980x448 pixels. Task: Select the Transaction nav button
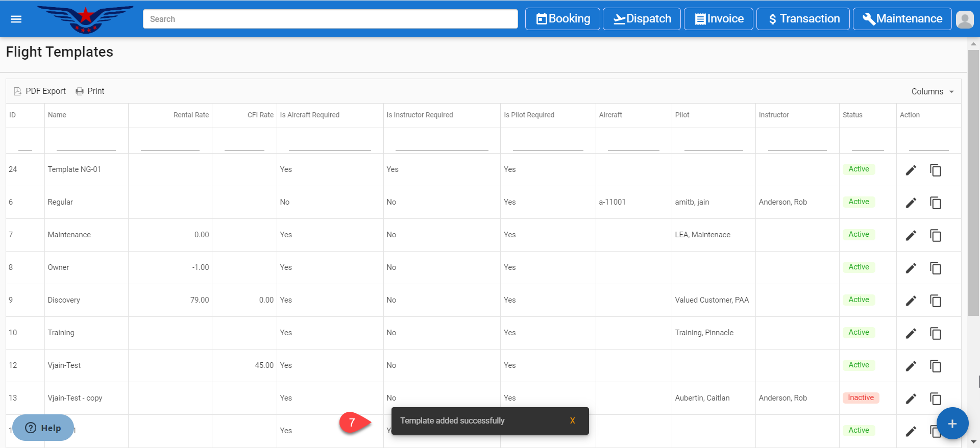click(x=803, y=19)
